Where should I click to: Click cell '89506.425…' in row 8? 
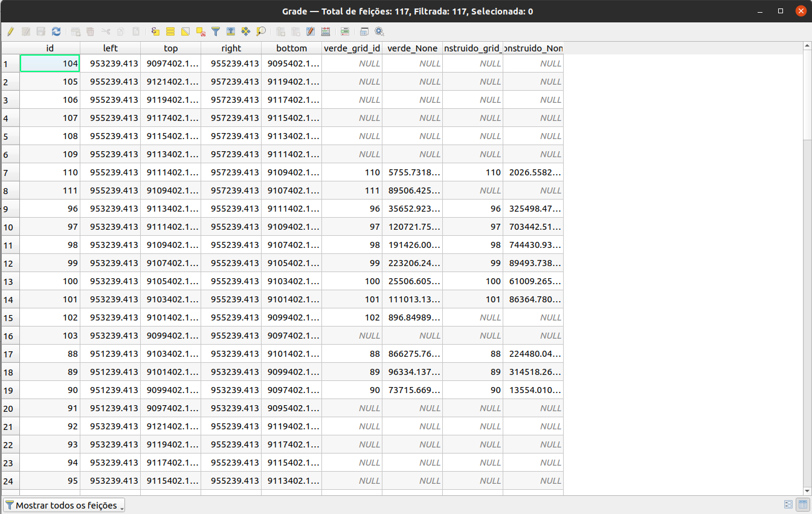point(413,190)
